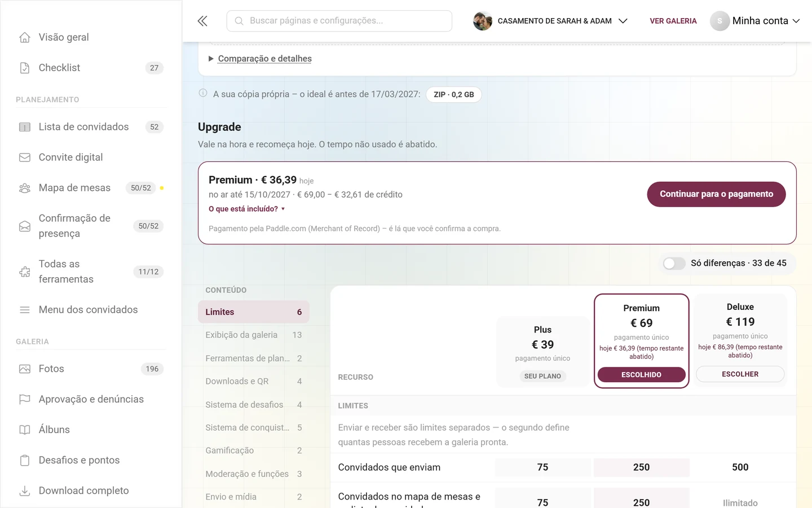Click the 500 value for Deluxe Convidados que enviam
The width and height of the screenshot is (812, 508).
tap(740, 467)
